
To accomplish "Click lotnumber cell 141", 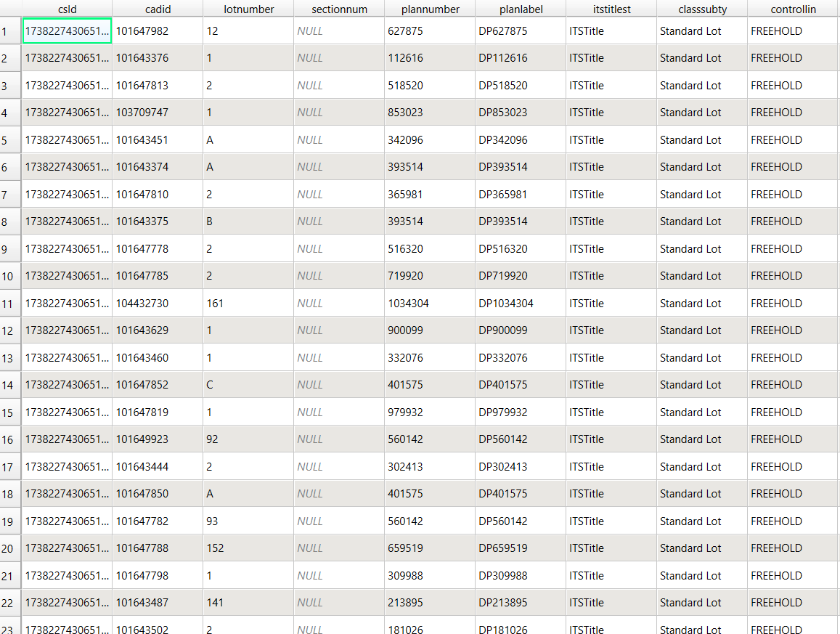I will tap(248, 603).
